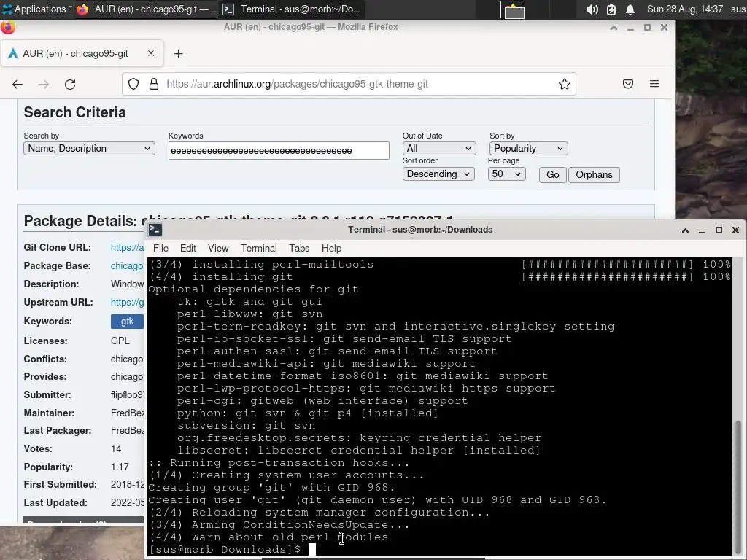Open the terminal Edit menu
The image size is (747, 560).
187,248
